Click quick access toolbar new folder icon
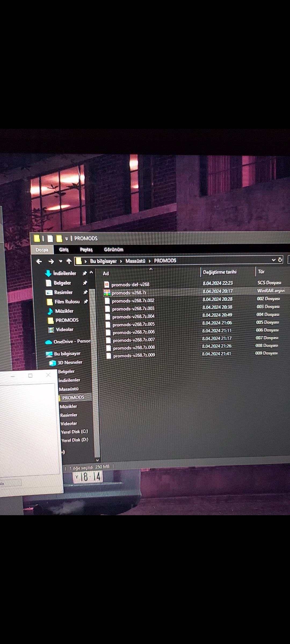Image resolution: width=290 pixels, height=644 pixels. (x=59, y=238)
